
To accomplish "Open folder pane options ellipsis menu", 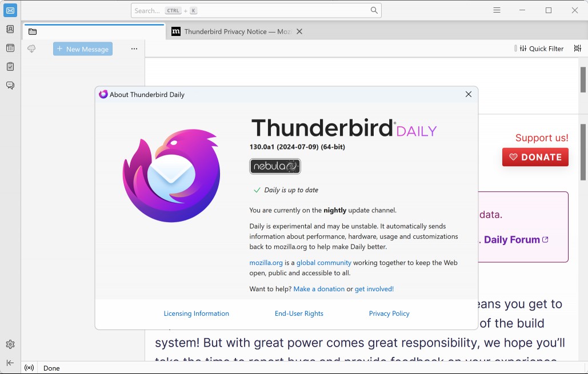I will pos(134,49).
